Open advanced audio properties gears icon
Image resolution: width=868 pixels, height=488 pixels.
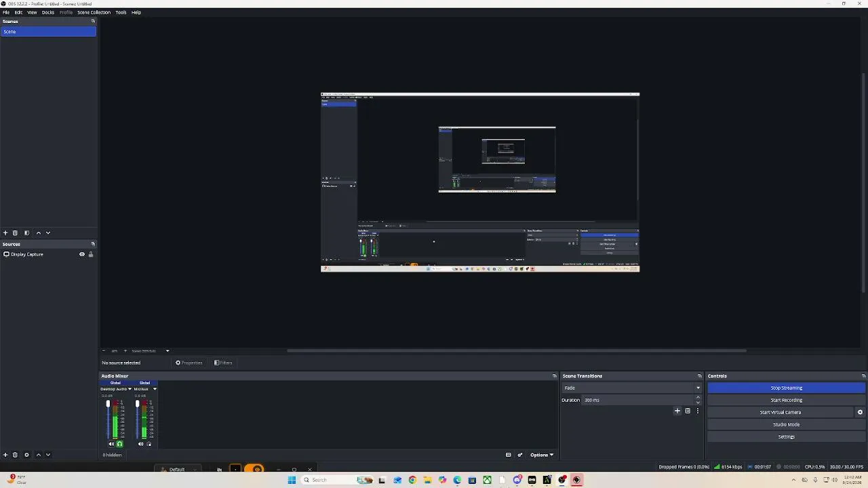[x=520, y=455]
